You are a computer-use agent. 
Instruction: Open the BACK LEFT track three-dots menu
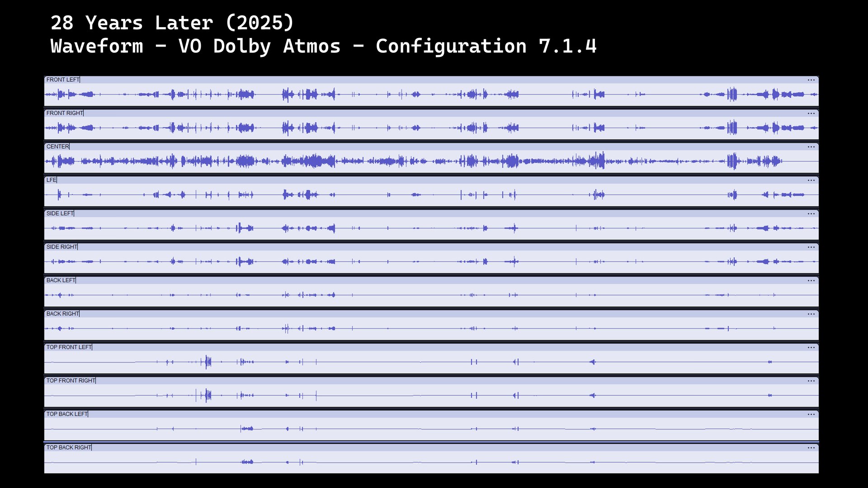[x=811, y=281]
